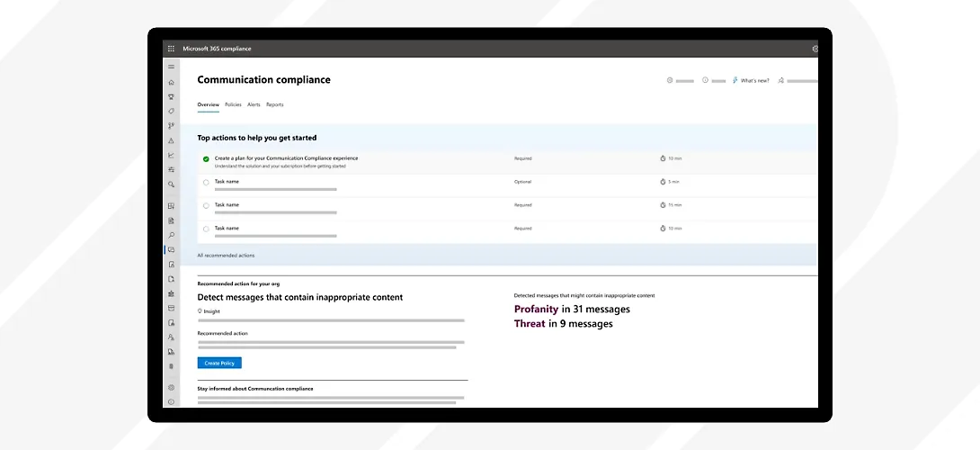Open the branching Data connectors icon

pyautogui.click(x=171, y=126)
